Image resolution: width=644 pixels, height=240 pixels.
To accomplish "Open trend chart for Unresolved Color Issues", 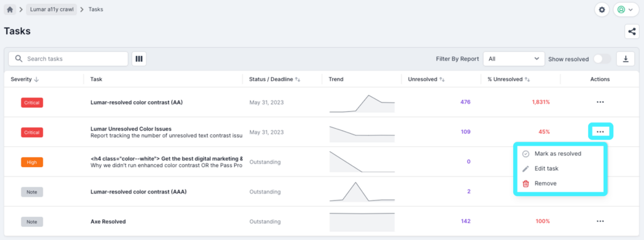I will (x=362, y=134).
